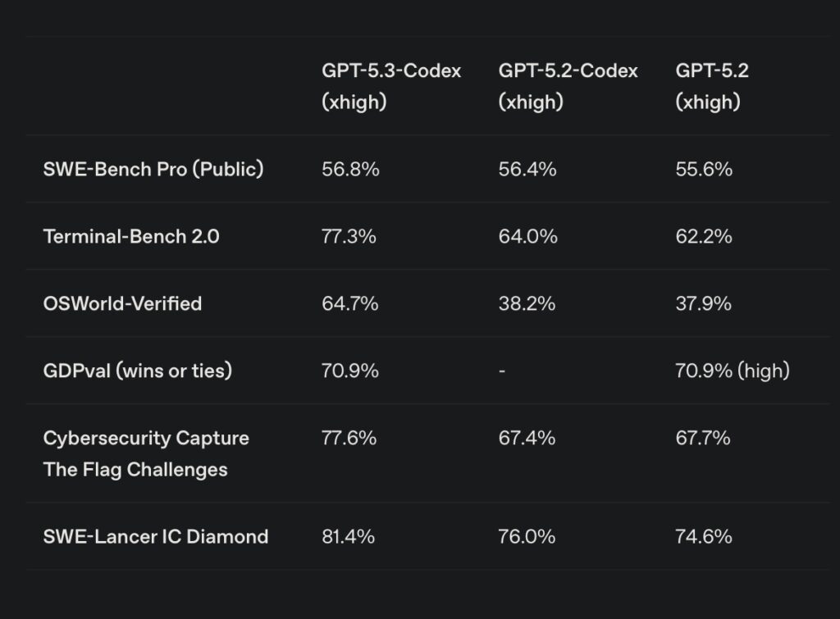Click the 81.4% SWE-Lancer score
The height and width of the screenshot is (619, 840).
349,537
